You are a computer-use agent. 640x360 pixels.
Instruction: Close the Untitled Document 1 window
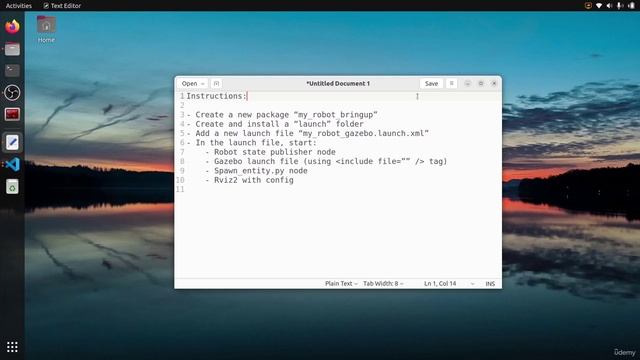[x=494, y=83]
